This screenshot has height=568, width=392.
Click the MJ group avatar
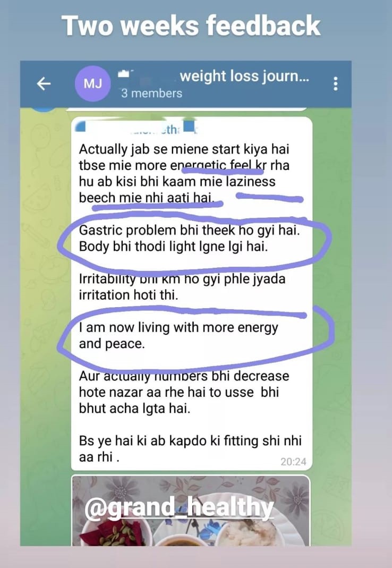coord(93,83)
